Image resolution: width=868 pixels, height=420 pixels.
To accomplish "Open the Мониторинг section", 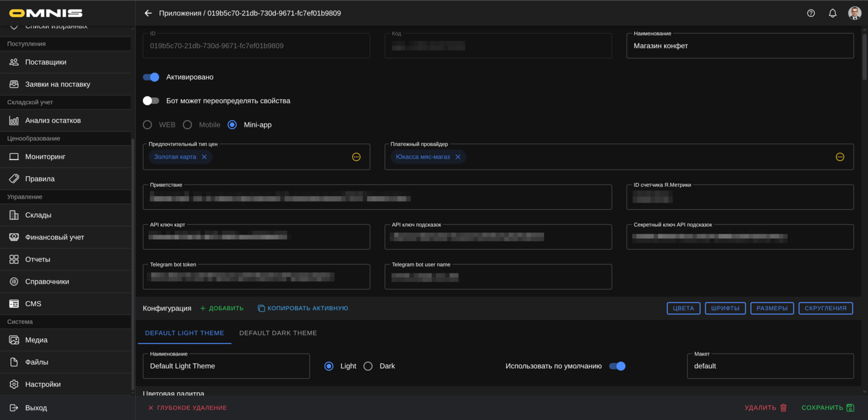I will point(46,156).
